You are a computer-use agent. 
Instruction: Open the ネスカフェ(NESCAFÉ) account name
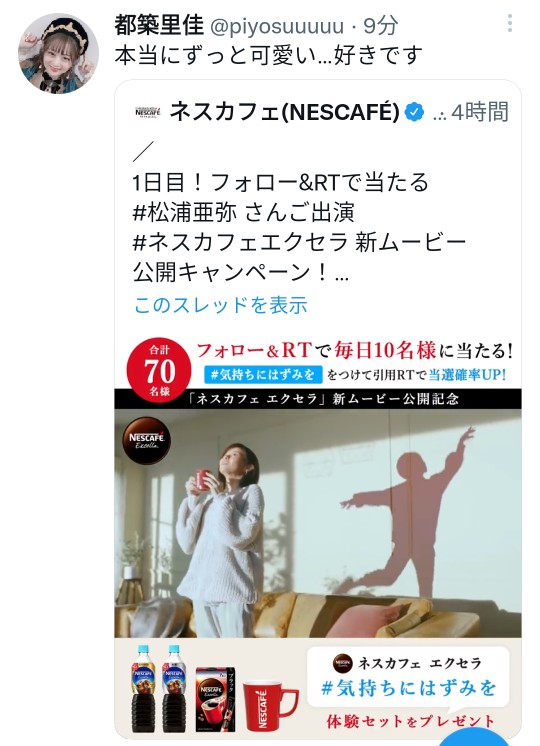pyautogui.click(x=285, y=112)
